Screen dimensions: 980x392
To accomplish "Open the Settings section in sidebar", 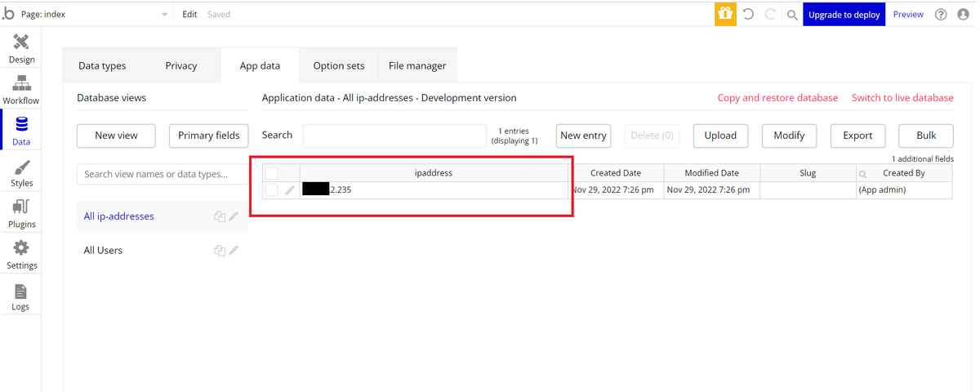I will click(x=21, y=255).
